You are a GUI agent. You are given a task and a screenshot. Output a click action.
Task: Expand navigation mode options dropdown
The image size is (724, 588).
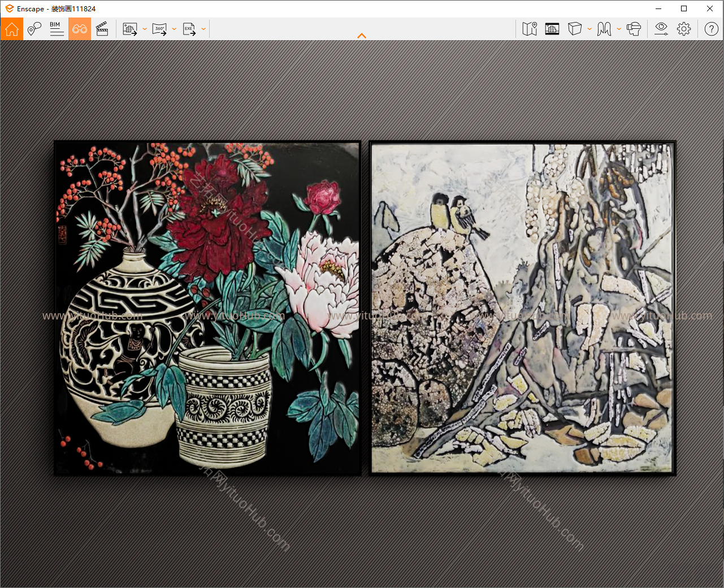tap(619, 29)
